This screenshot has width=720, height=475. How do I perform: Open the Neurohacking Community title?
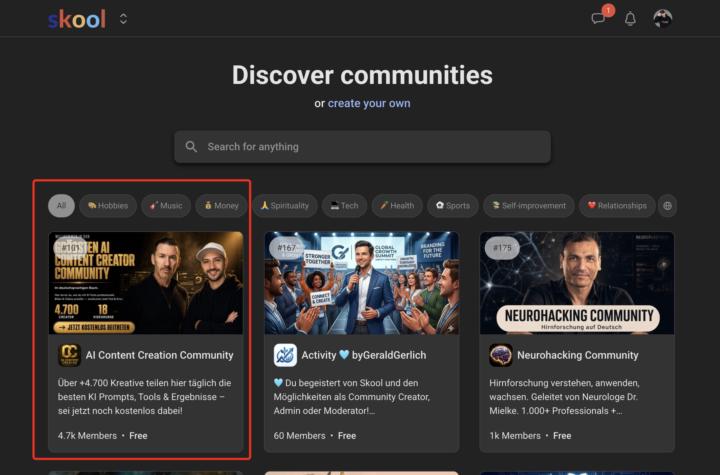[578, 355]
